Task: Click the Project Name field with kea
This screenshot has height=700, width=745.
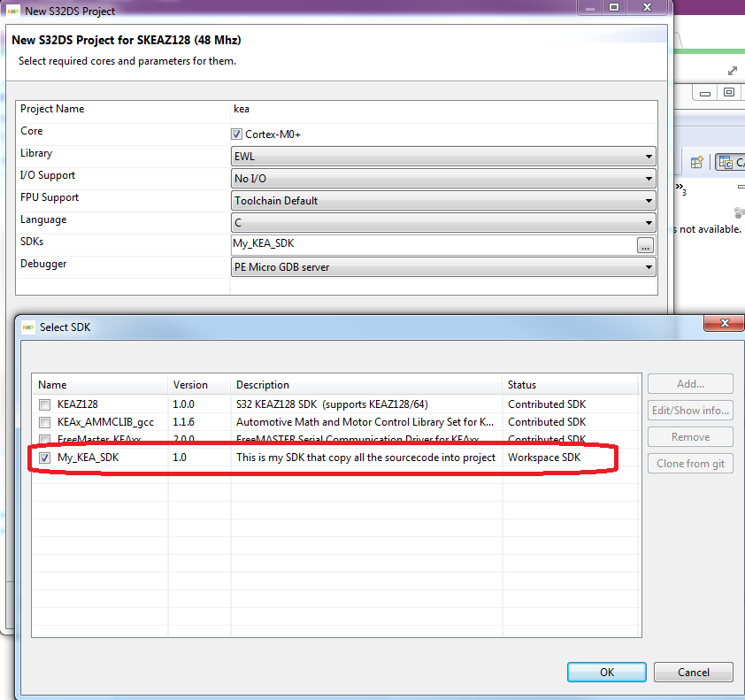Action: (443, 110)
